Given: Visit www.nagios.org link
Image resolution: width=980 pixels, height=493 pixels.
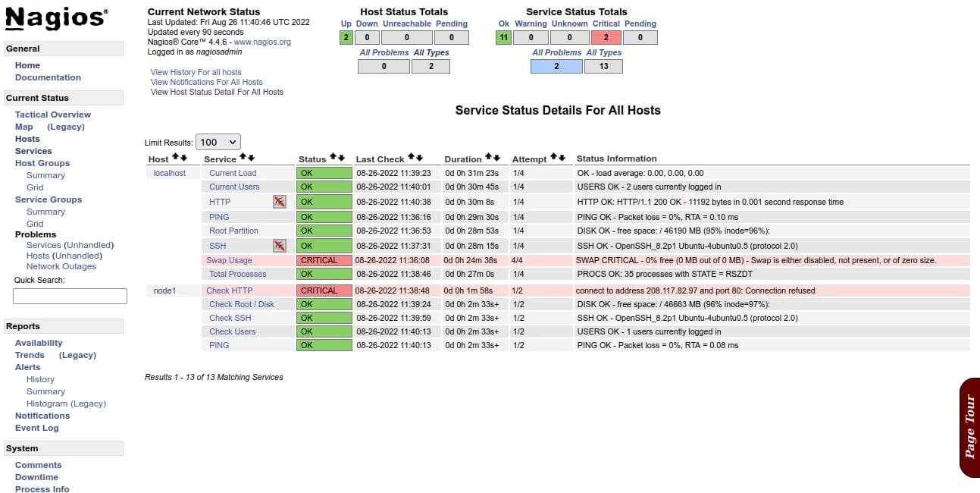Looking at the screenshot, I should tap(262, 42).
